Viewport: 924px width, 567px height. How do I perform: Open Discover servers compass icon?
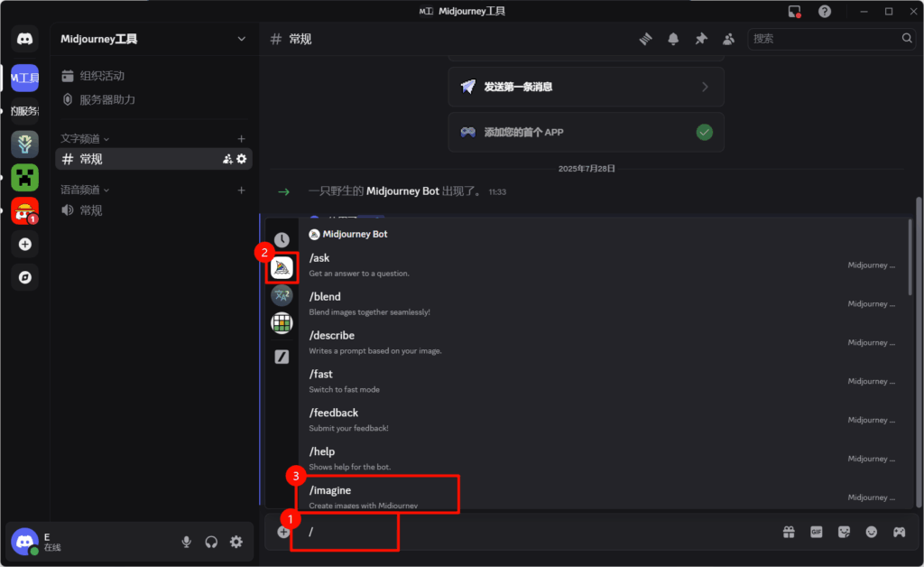click(24, 277)
